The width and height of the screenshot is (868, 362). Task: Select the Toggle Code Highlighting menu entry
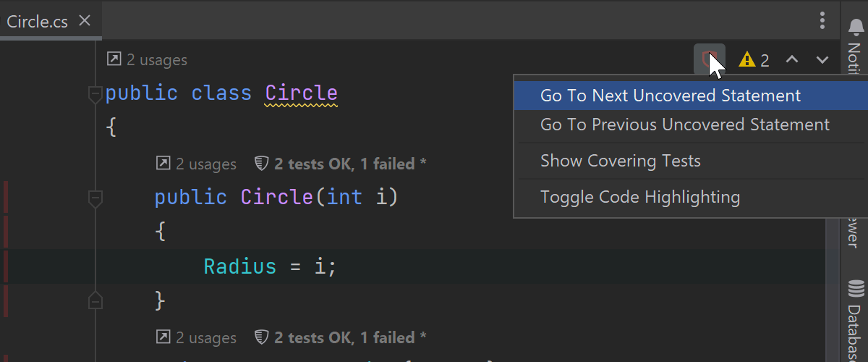tap(640, 197)
